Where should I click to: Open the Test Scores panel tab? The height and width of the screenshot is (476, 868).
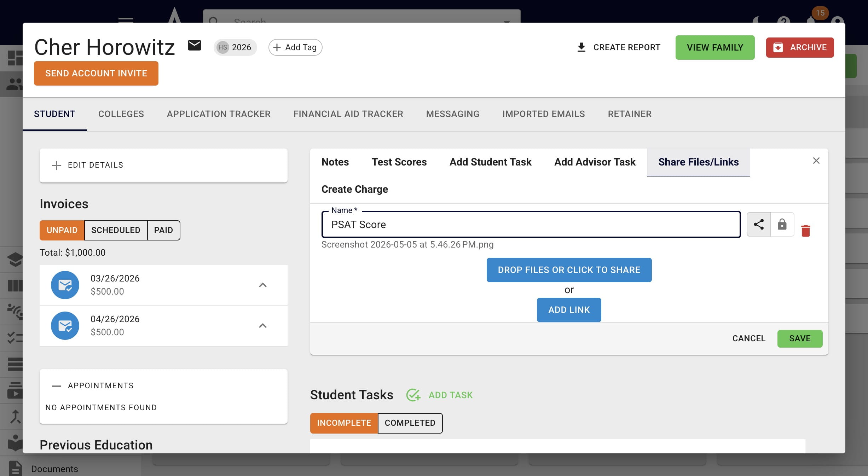[x=399, y=162]
